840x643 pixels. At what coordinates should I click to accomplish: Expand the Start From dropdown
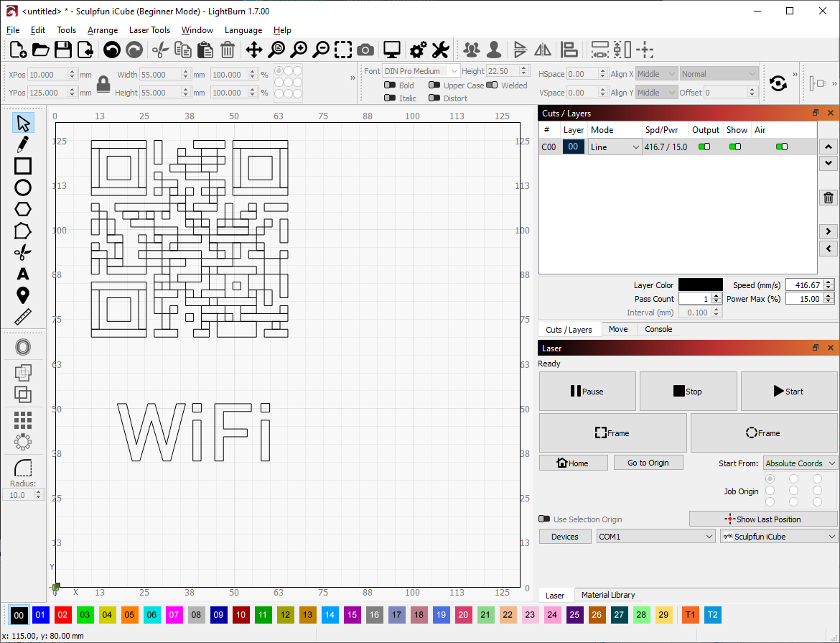[800, 463]
